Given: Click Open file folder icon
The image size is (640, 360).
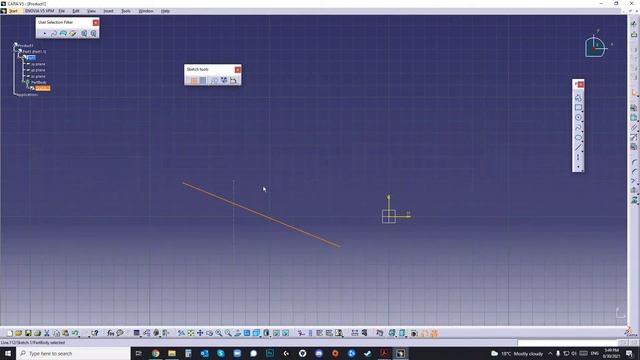Looking at the screenshot, I should pyautogui.click(x=19, y=333).
